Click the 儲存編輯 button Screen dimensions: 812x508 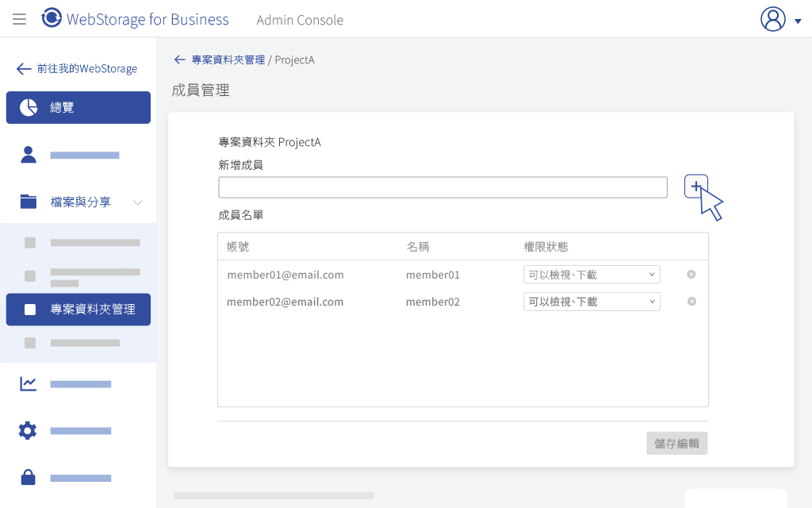point(677,443)
